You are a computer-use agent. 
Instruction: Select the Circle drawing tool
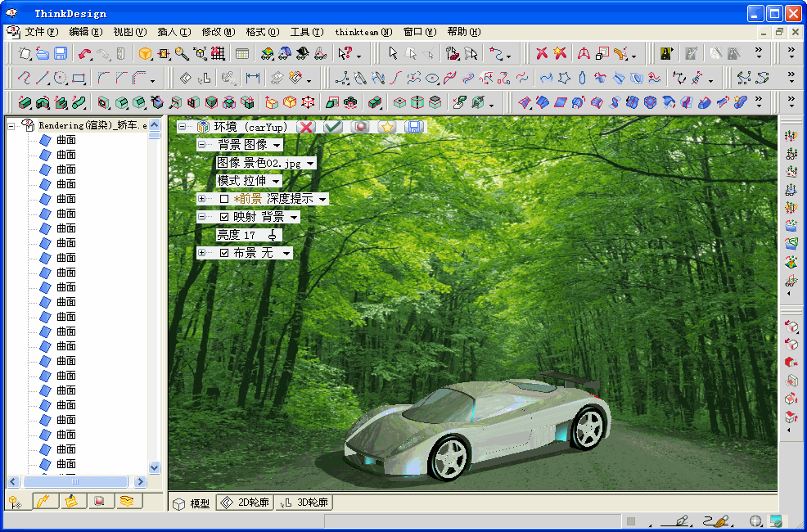coord(61,79)
